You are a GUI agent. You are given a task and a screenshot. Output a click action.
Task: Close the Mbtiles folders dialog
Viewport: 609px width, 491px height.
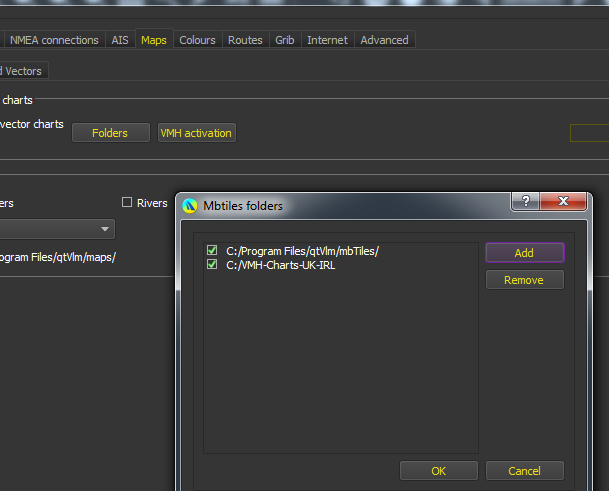[x=564, y=202]
